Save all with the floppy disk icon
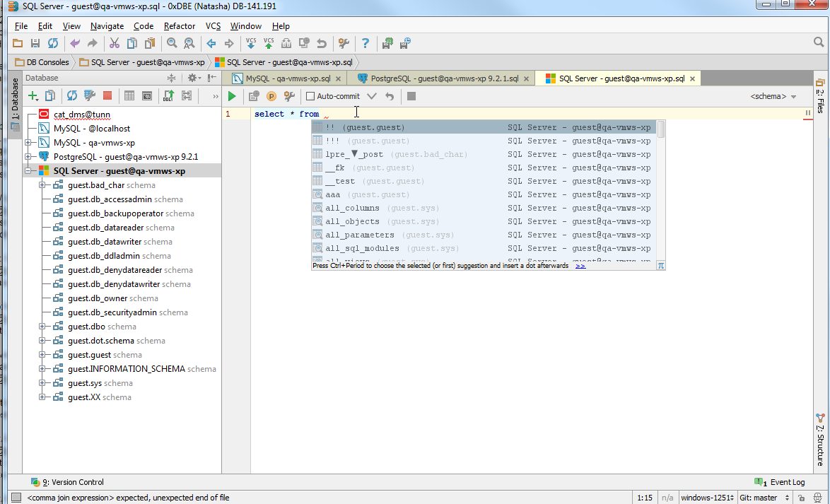830x504 pixels. (x=35, y=43)
